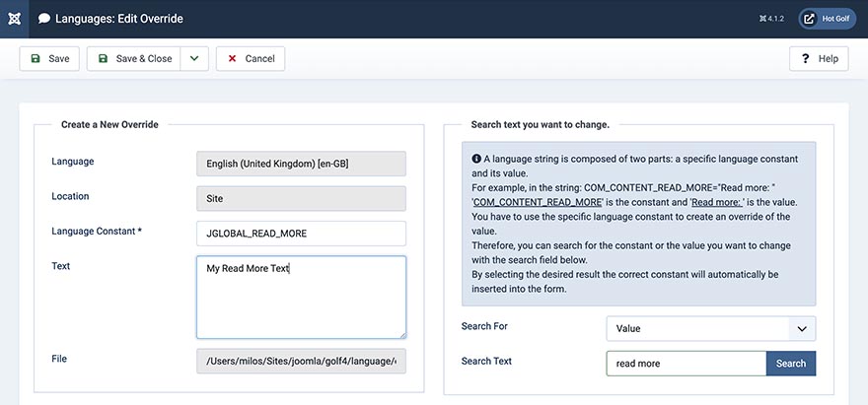This screenshot has height=405, width=868.
Task: Click Save & Close button
Action: 133,59
